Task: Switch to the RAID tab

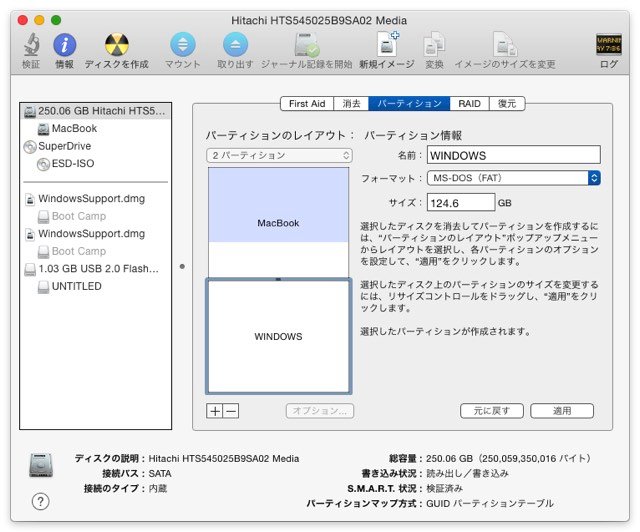Action: pyautogui.click(x=469, y=104)
